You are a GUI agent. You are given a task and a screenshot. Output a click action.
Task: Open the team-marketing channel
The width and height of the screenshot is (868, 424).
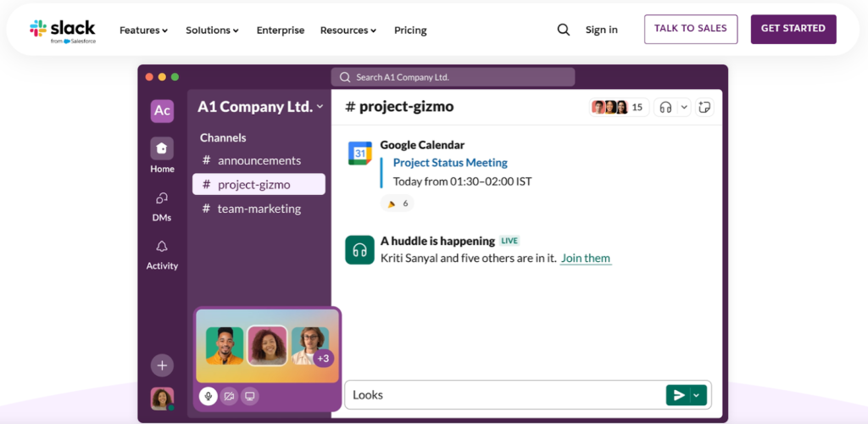click(x=259, y=209)
